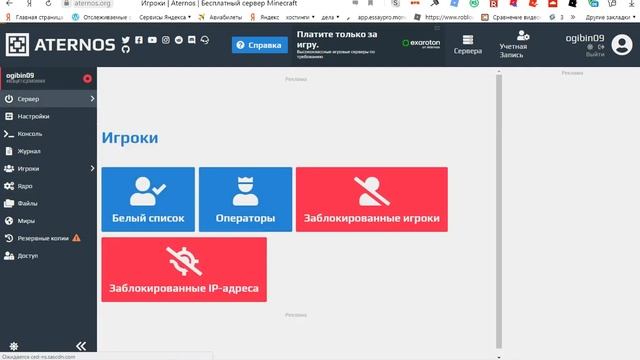Open Ядро in the sidebar
The image size is (640, 360).
pos(48,186)
